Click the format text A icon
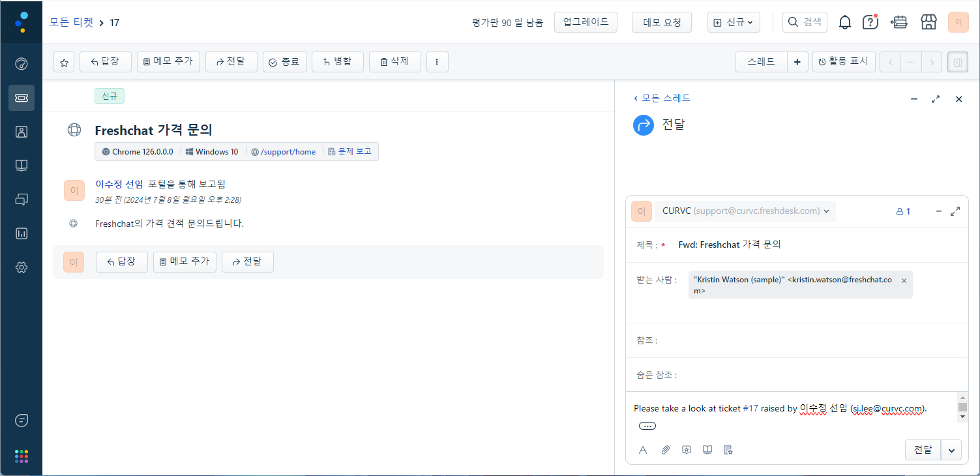 642,450
